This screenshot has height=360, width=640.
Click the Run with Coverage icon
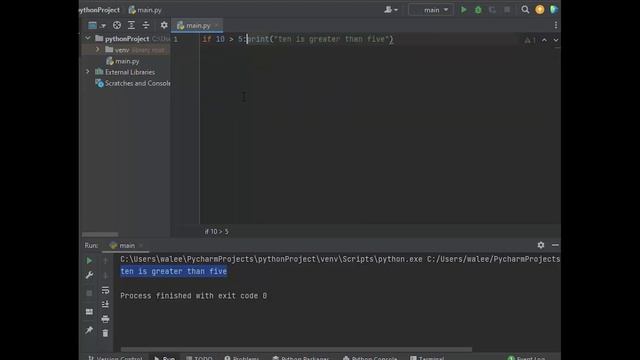tap(492, 10)
